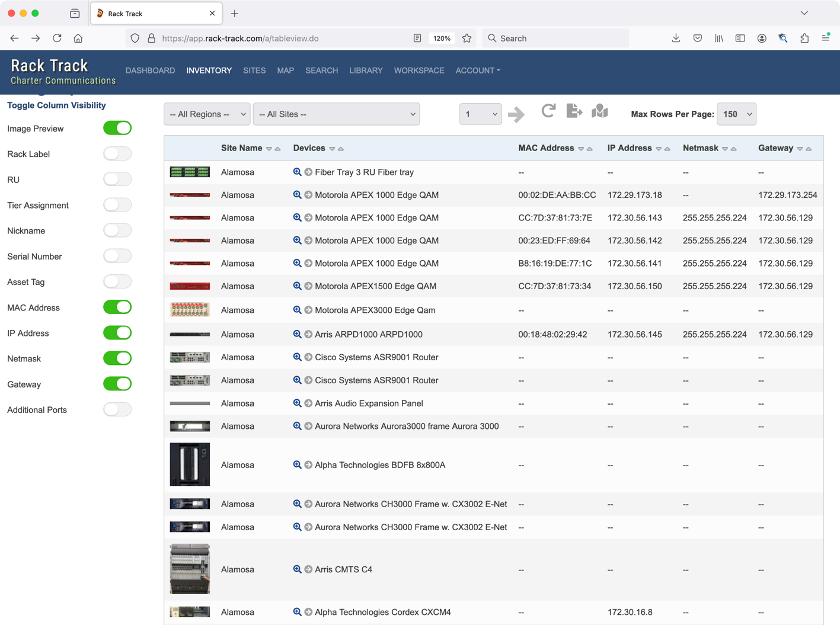Click MAC address 00:02:DE:AA:BB:CC cell
This screenshot has height=625, width=840.
tap(557, 195)
